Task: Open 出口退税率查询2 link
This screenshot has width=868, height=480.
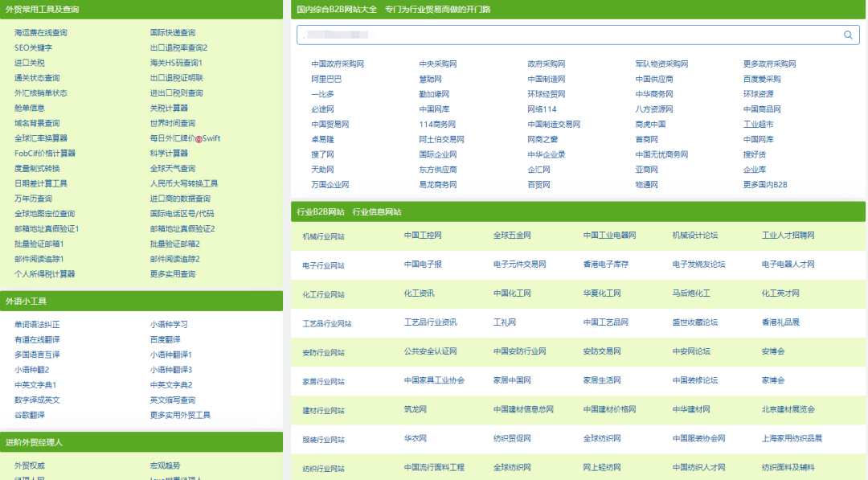Action: [178, 47]
